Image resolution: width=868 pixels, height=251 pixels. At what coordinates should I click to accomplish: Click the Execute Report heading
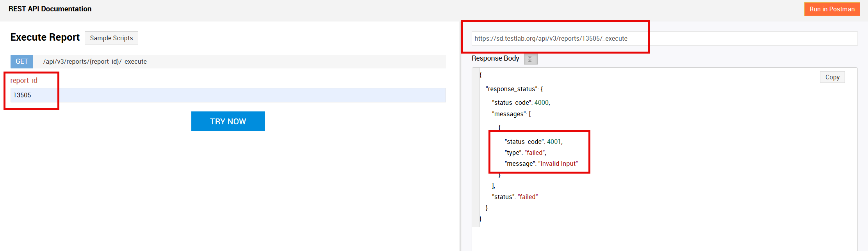point(45,37)
